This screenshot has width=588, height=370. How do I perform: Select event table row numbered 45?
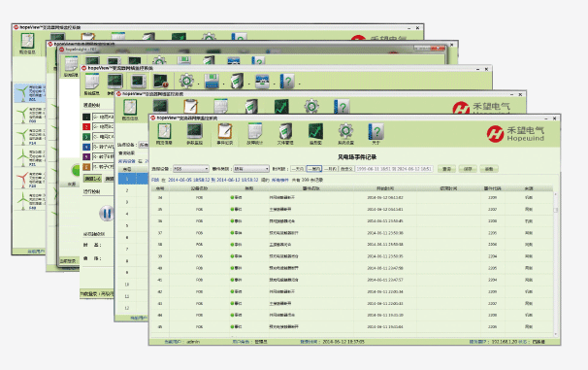click(x=352, y=327)
